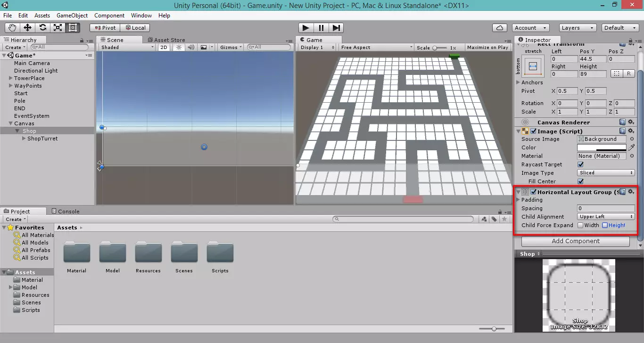644x343 pixels.
Task: Select the Rotate tool
Action: [42, 28]
